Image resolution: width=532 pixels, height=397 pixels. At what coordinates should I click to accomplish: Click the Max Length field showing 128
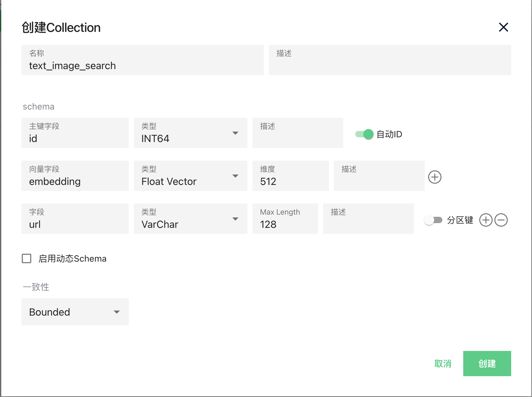coord(285,224)
